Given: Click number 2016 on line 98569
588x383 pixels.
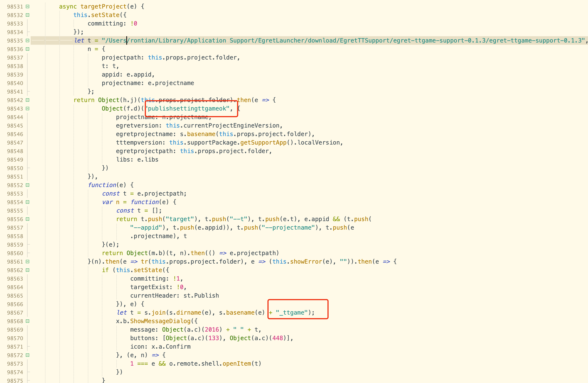Looking at the screenshot, I should (212, 330).
